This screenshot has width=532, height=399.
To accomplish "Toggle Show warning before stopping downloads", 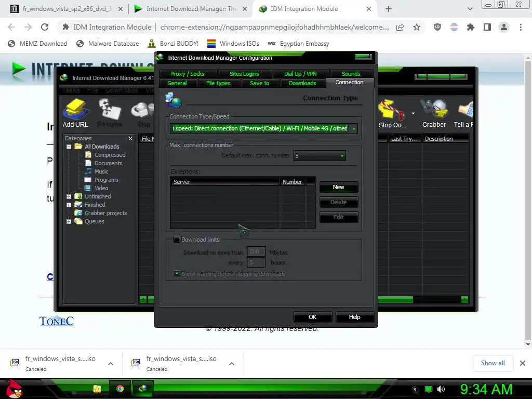I will click(177, 273).
